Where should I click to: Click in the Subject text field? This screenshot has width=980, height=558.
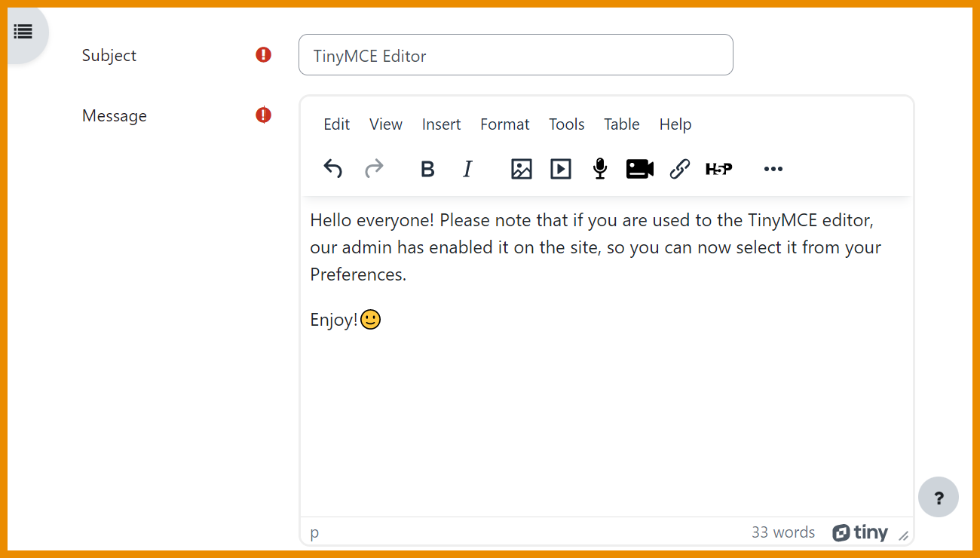(x=516, y=55)
